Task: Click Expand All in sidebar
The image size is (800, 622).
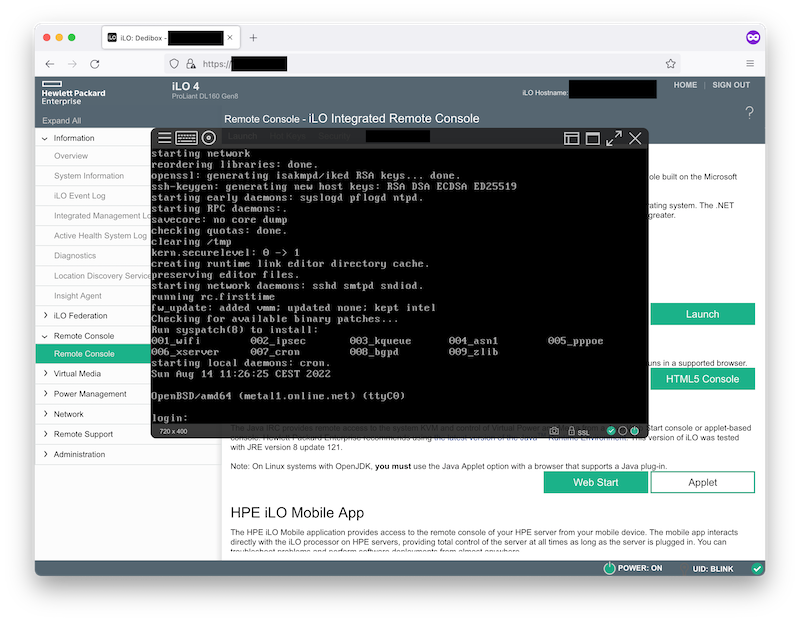Action: pos(62,120)
